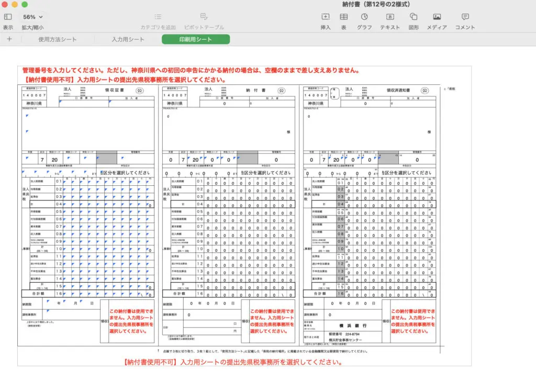Insert a chart using グラフ icon
The width and height of the screenshot is (536, 392).
[x=364, y=17]
